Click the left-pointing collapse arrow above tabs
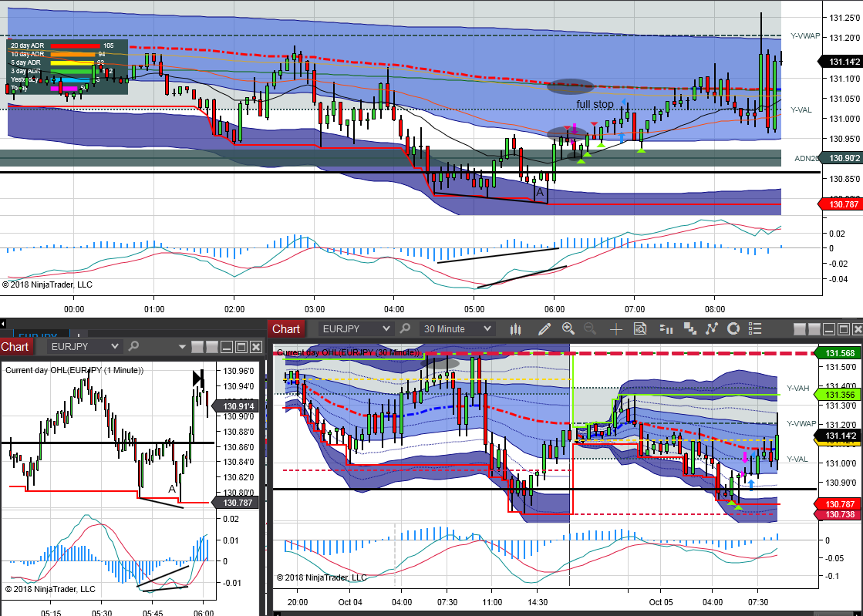Image resolution: width=863 pixels, height=616 pixels. tap(3, 325)
